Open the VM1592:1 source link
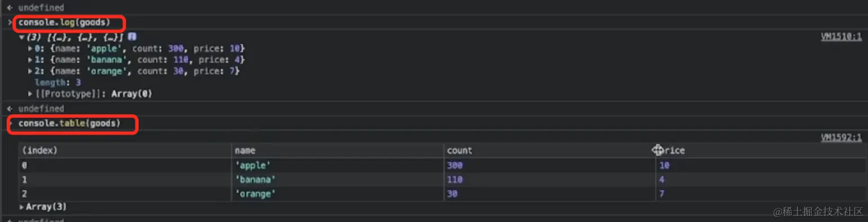 point(841,137)
